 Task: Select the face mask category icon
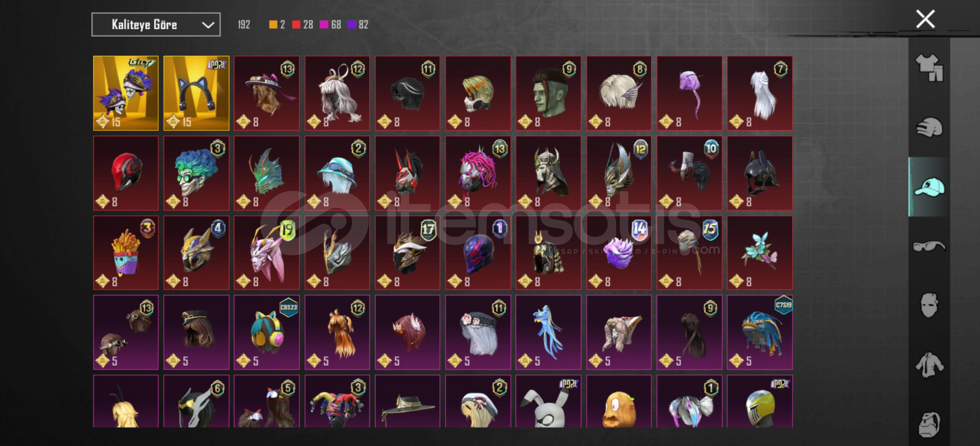pyautogui.click(x=929, y=306)
